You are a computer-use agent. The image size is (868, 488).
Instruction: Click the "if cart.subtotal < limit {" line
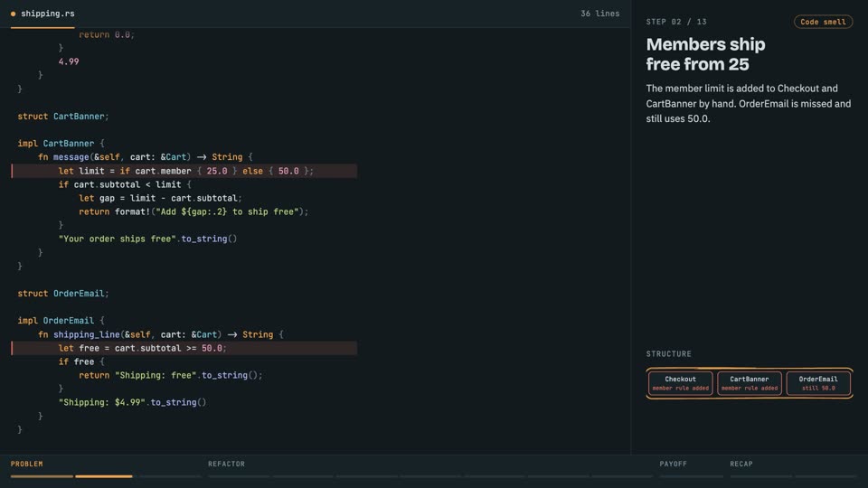[125, 184]
